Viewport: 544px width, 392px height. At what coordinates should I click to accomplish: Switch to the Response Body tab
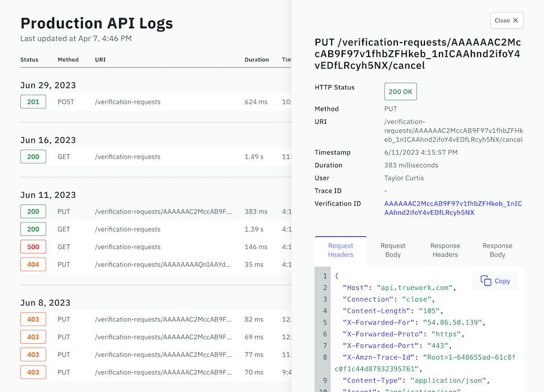pos(497,250)
